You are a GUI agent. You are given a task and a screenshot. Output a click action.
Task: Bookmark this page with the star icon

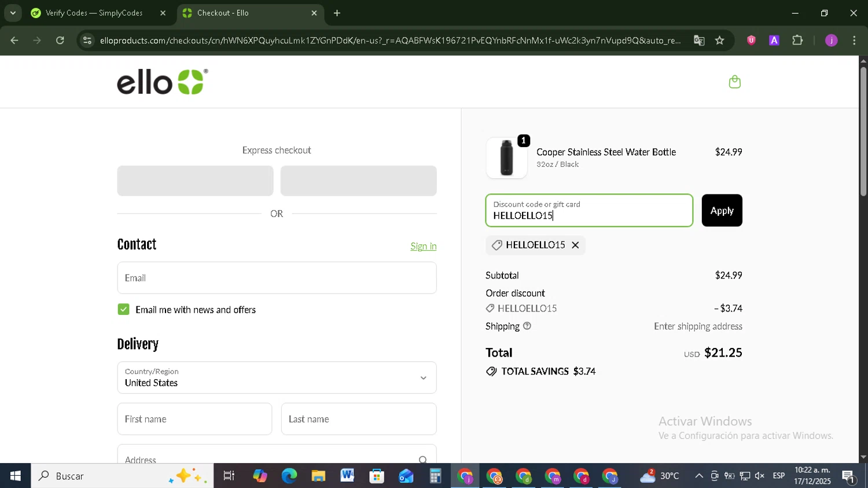pos(719,41)
